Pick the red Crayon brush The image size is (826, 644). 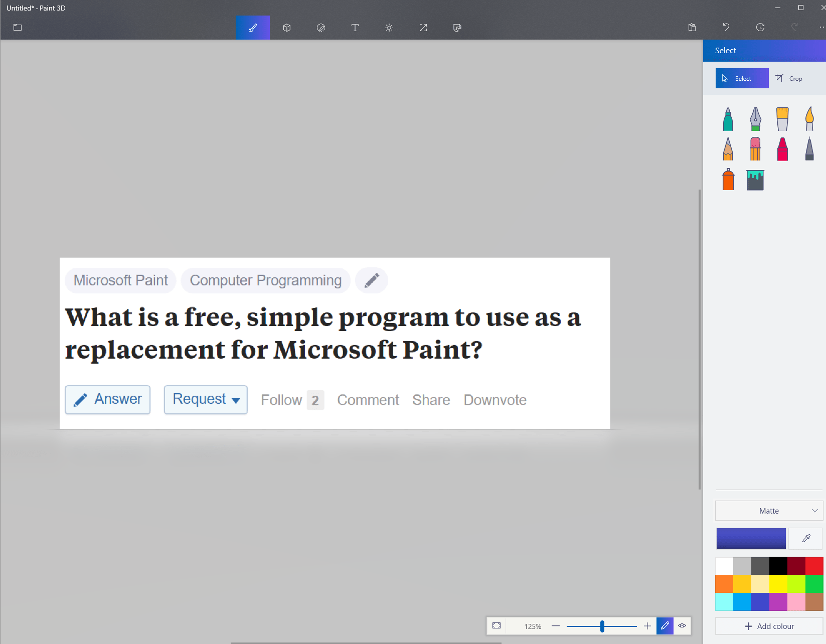782,149
